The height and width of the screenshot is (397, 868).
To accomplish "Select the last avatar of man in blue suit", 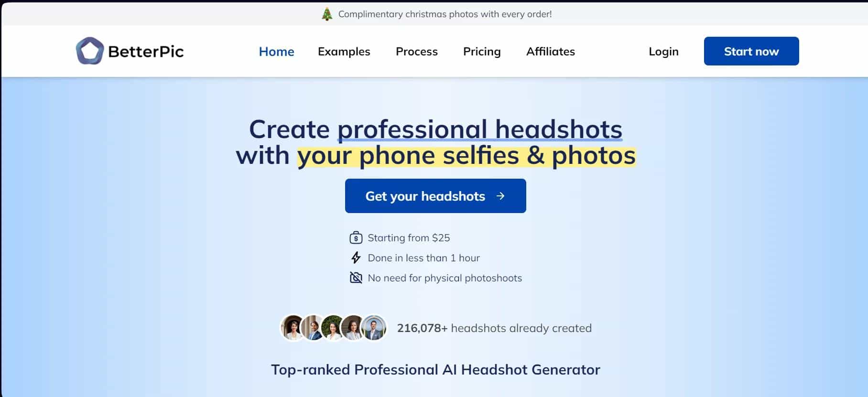I will point(374,328).
